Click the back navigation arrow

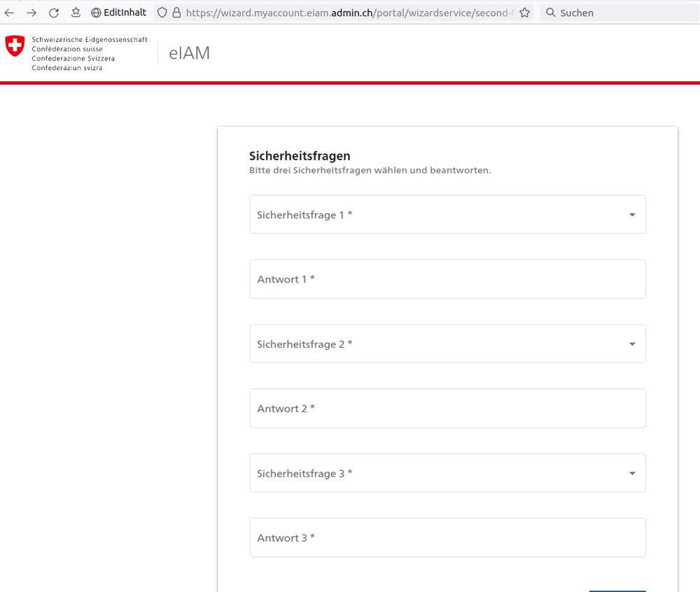10,12
